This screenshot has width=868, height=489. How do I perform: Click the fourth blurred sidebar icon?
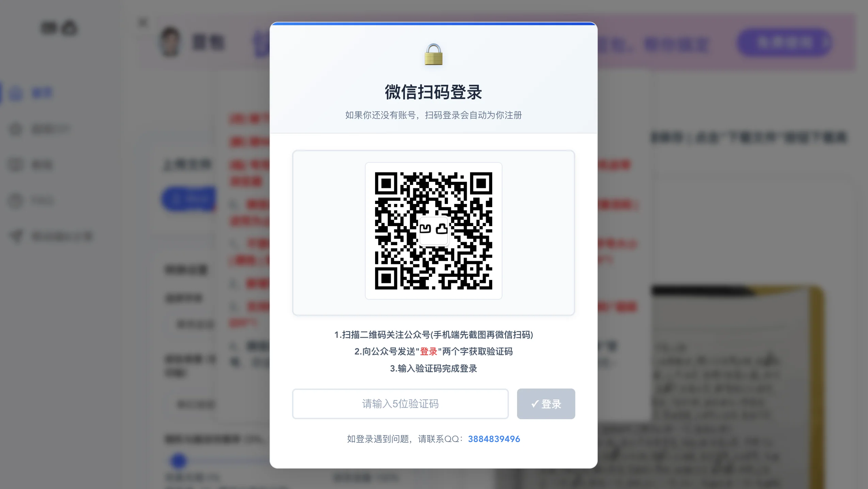[16, 201]
